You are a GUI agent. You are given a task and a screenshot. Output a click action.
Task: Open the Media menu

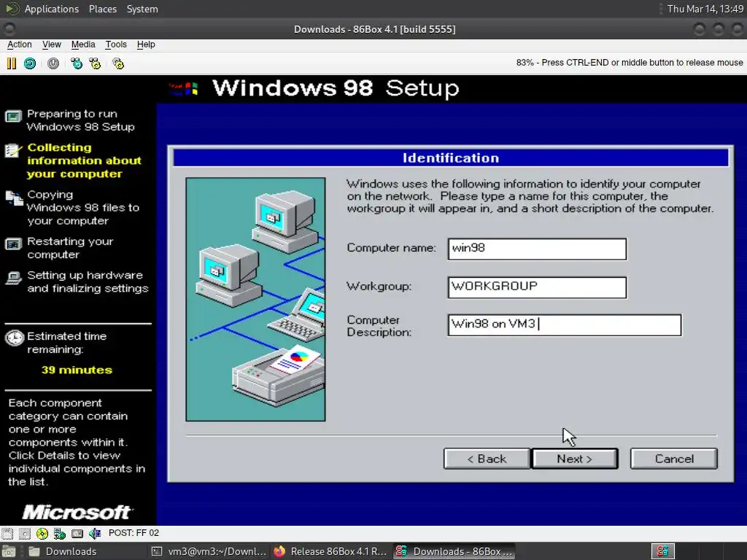(x=83, y=44)
